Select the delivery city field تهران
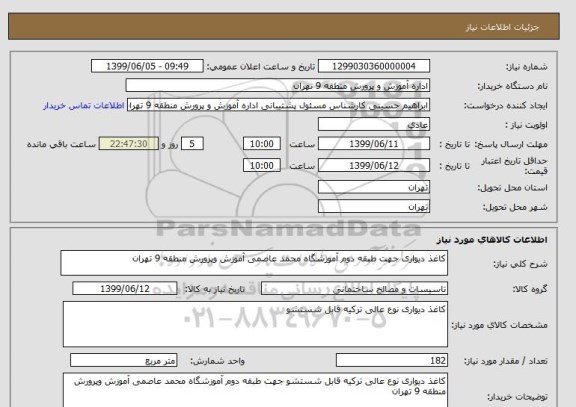 [x=374, y=206]
